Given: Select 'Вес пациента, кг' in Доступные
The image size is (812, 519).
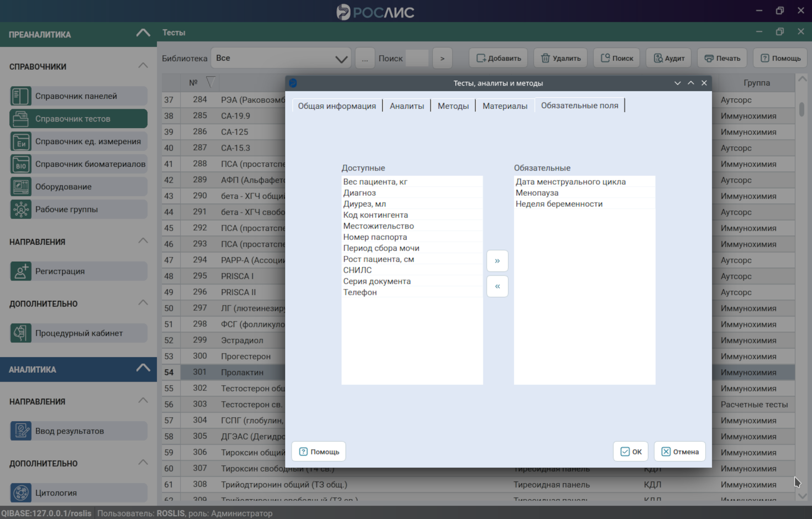Looking at the screenshot, I should pos(412,182).
